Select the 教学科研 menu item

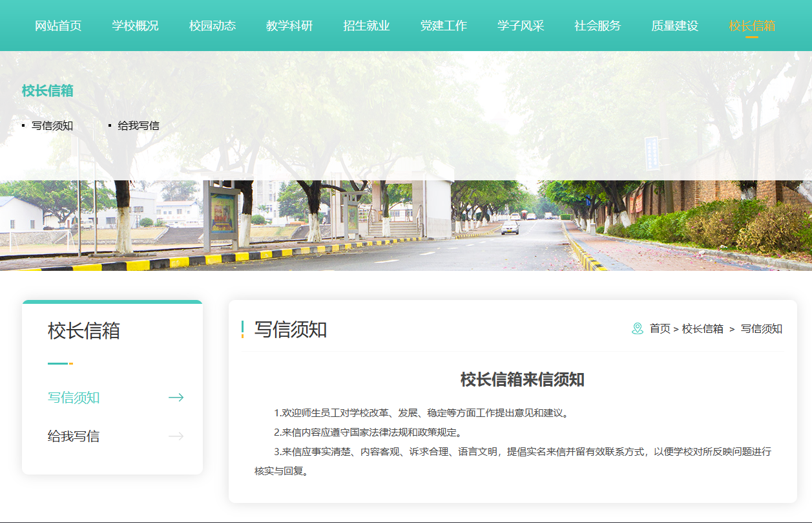coord(289,26)
